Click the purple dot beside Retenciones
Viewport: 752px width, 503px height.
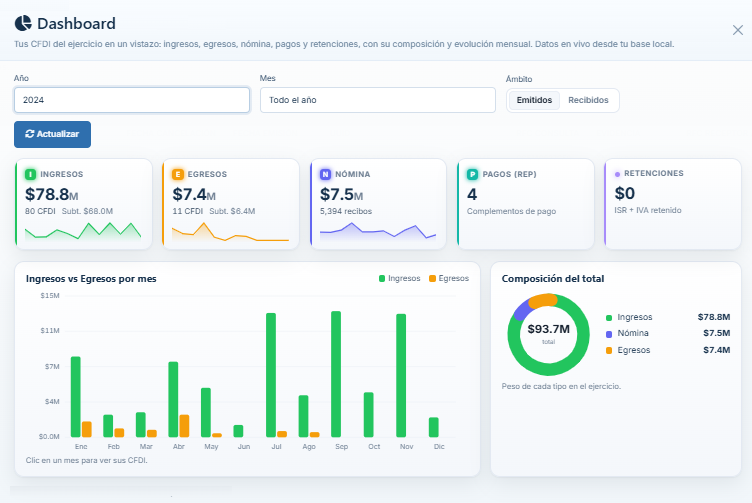coord(617,174)
